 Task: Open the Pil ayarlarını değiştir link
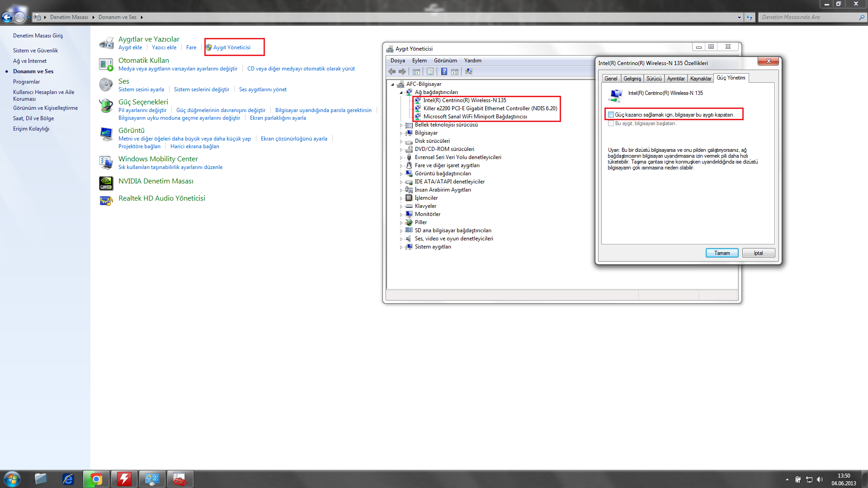click(142, 110)
